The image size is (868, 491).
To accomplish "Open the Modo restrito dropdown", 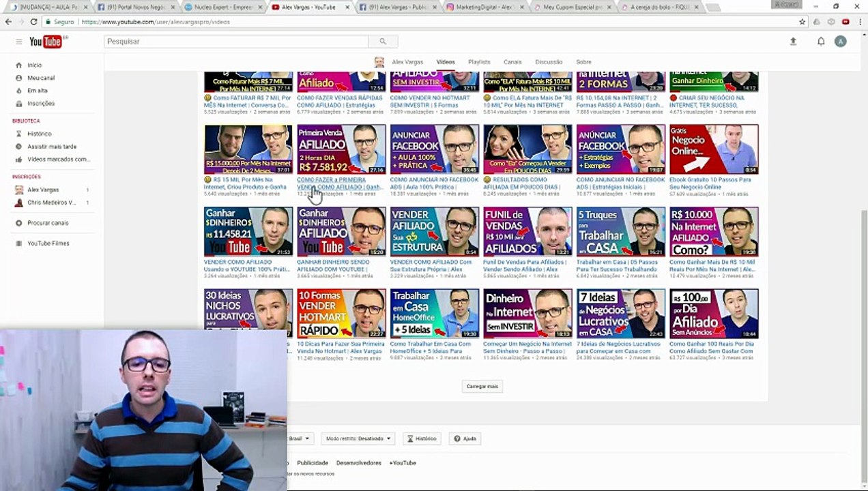I will [358, 438].
